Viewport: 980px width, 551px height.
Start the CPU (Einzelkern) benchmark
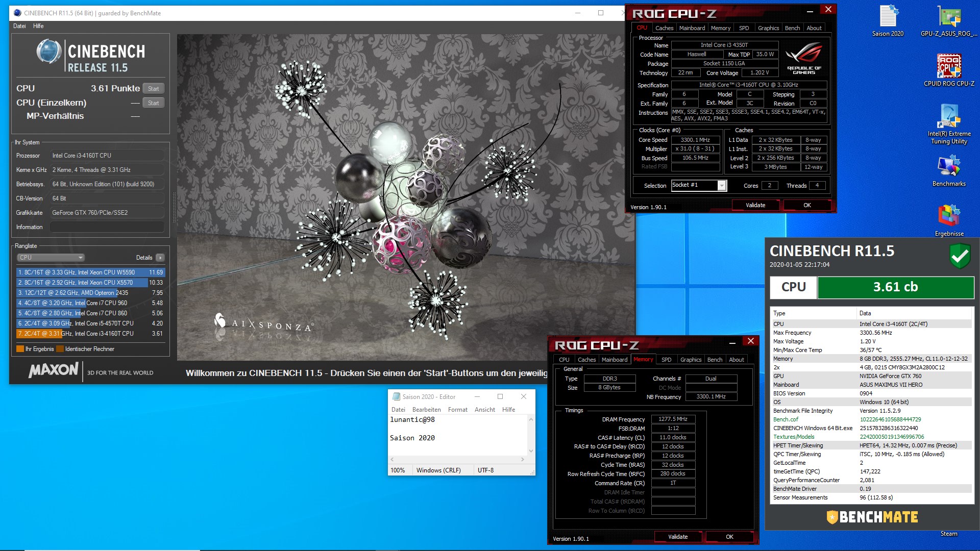tap(153, 103)
